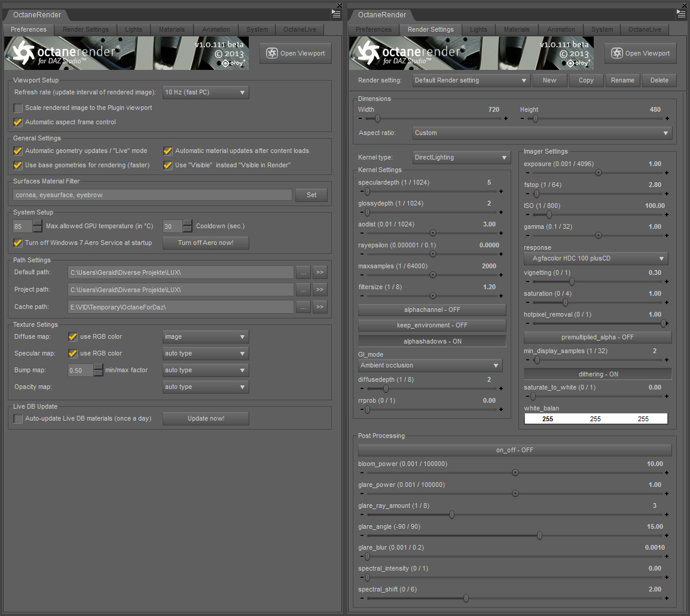Uncheck Use base geometries for rendering
This screenshot has width=690, height=616.
pos(17,166)
